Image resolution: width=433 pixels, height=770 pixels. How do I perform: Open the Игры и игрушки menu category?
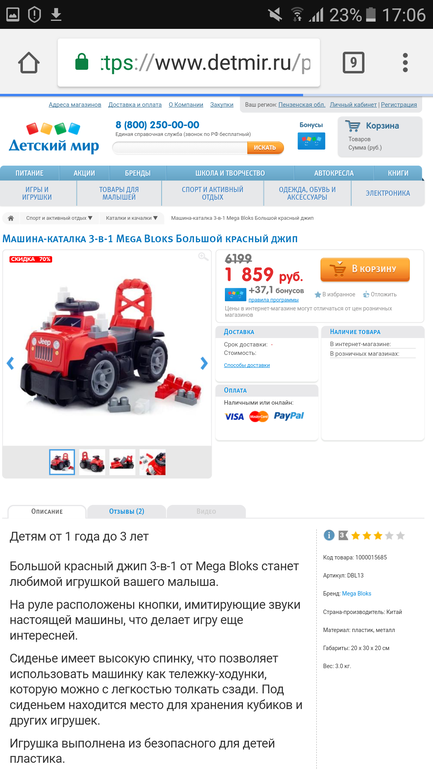(x=37, y=193)
